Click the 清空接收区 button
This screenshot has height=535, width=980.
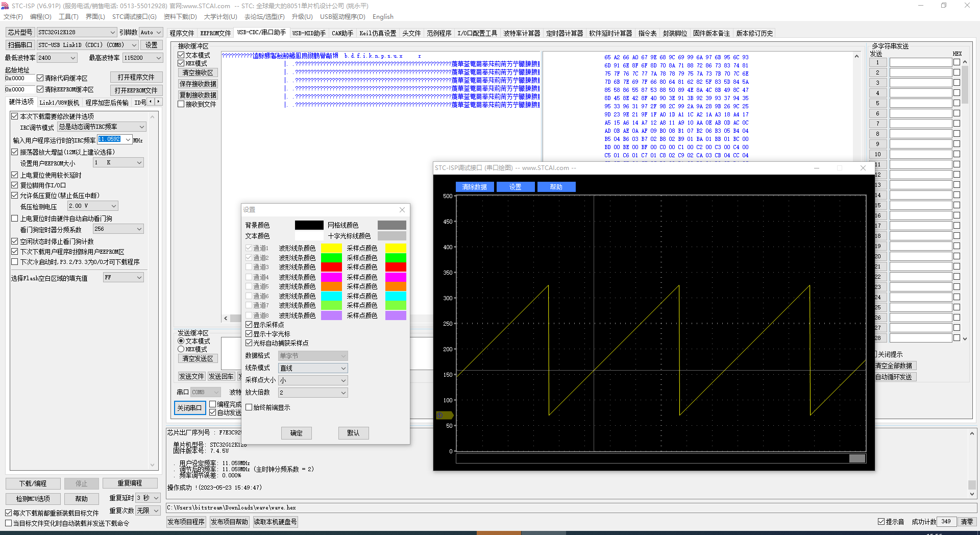[198, 72]
